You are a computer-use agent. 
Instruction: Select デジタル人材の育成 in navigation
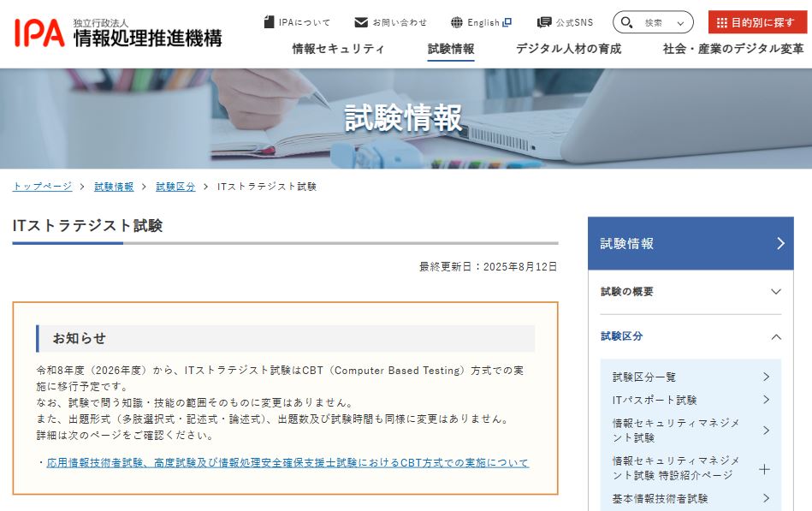(x=568, y=49)
